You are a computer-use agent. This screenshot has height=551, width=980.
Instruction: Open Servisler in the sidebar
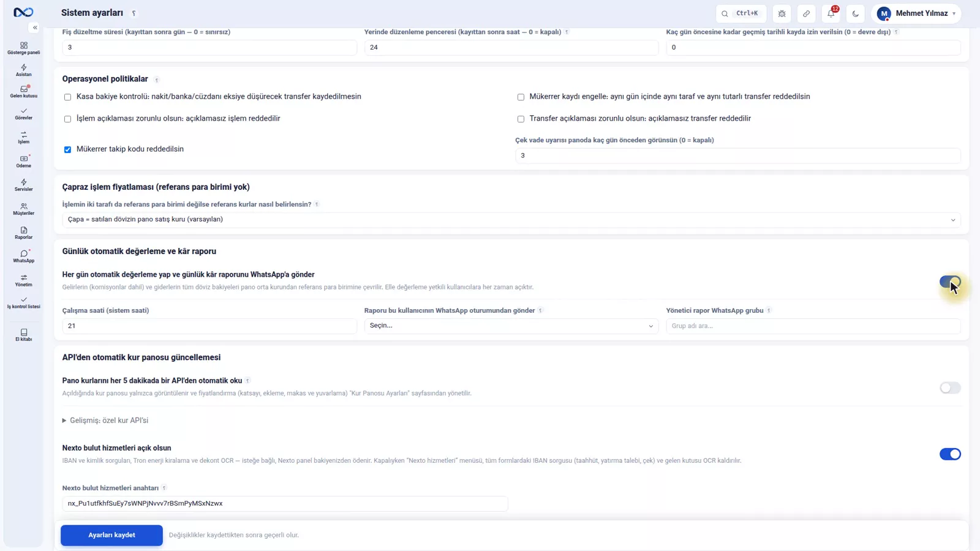click(x=23, y=185)
